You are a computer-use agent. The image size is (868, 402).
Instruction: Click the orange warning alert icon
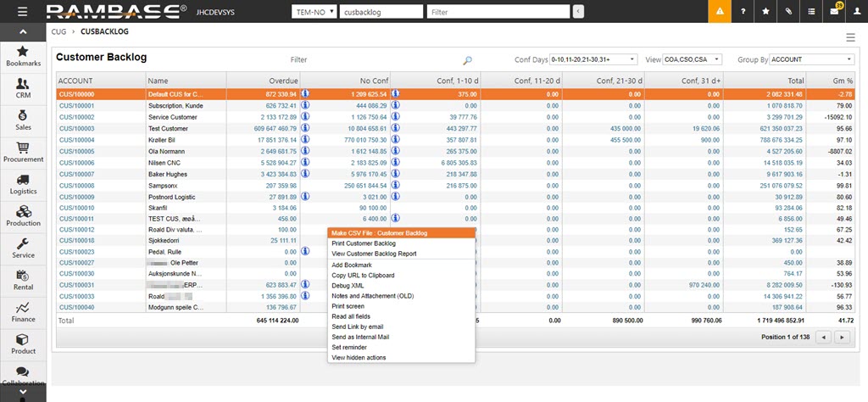[720, 12]
